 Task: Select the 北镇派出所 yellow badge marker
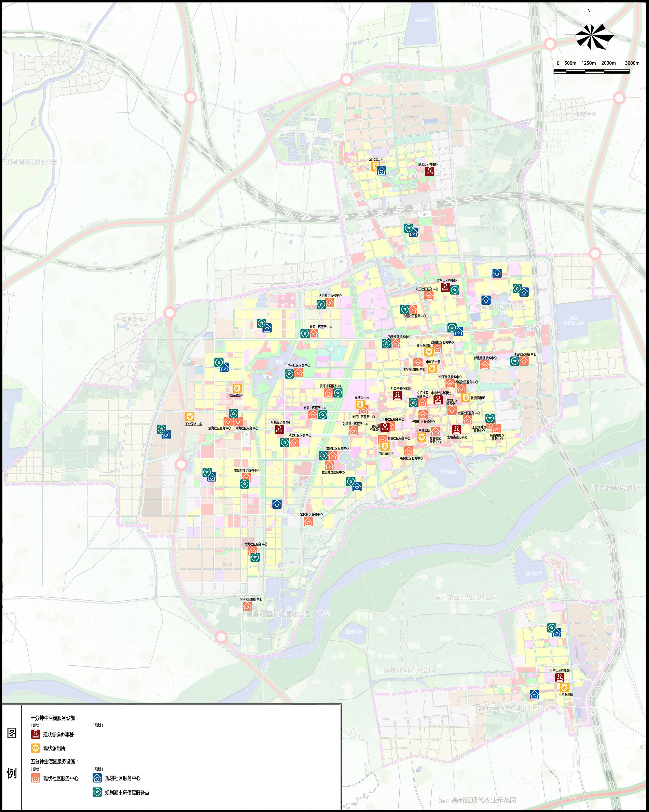click(x=466, y=398)
